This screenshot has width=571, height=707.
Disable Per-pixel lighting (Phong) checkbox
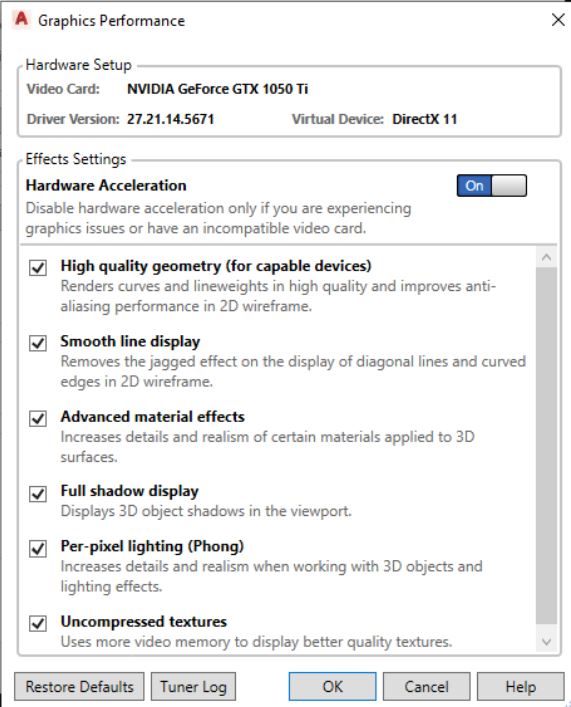pos(38,548)
